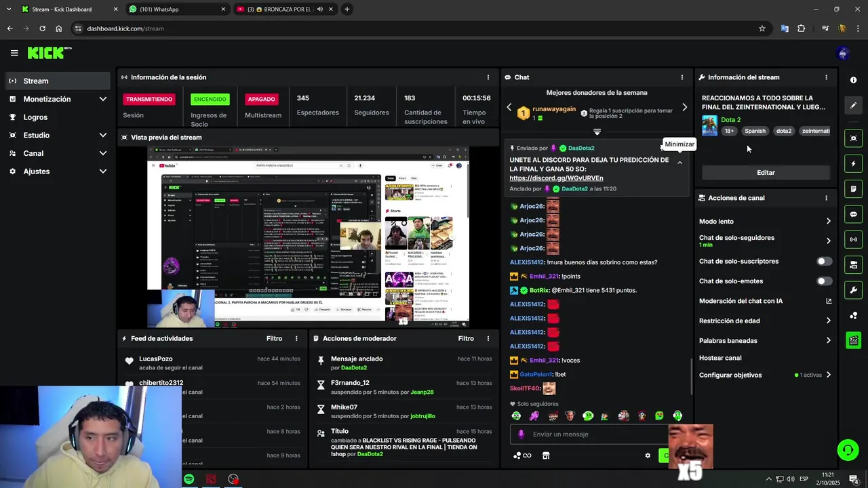This screenshot has width=868, height=488.
Task: Click the Dota 2 category link
Action: (x=730, y=120)
